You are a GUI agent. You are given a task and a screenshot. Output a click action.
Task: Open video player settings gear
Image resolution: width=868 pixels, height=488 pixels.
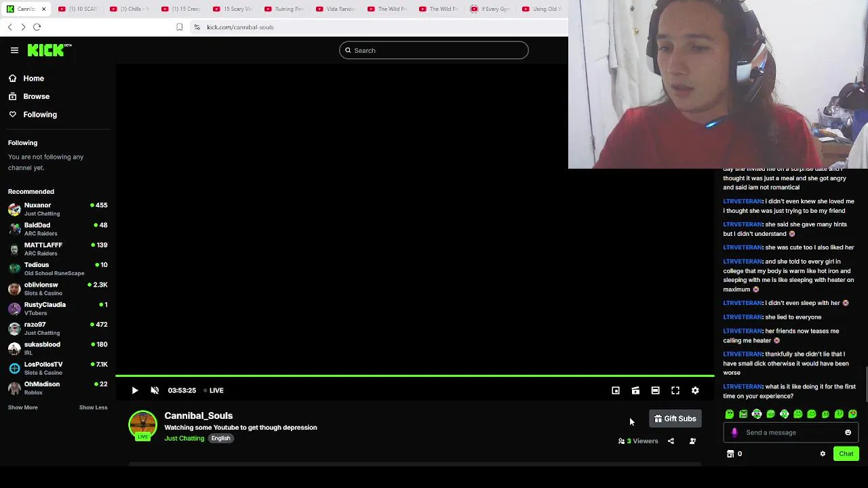pyautogui.click(x=695, y=390)
